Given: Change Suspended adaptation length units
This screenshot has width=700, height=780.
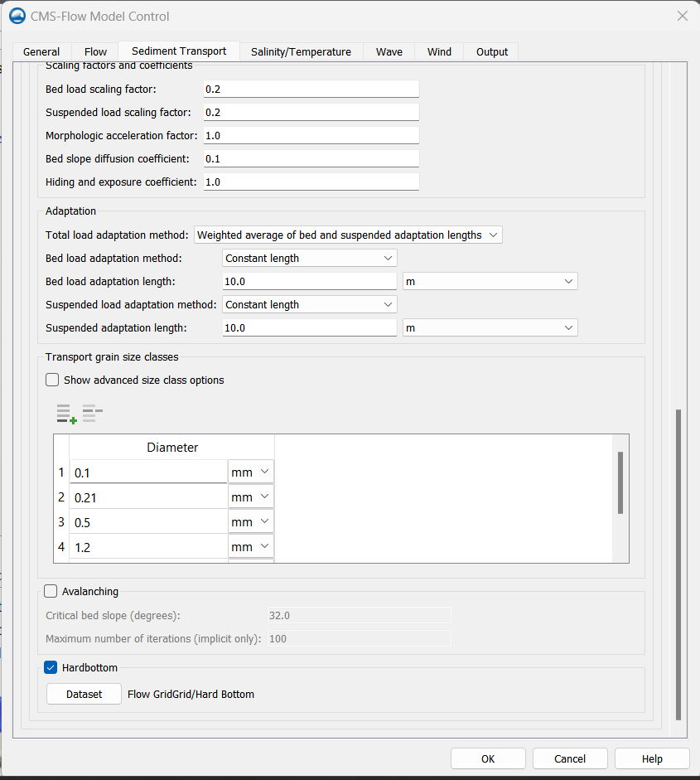Looking at the screenshot, I should click(x=490, y=327).
